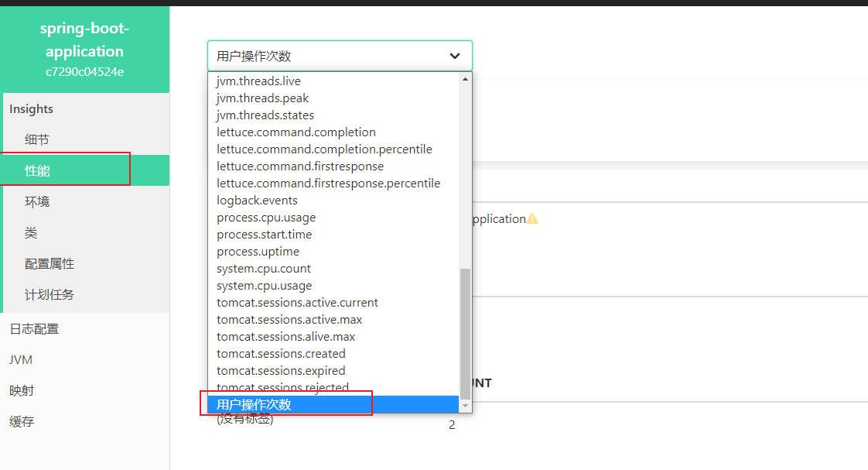Open 计划任务 from the sidebar
This screenshot has width=868, height=470.
(x=50, y=295)
